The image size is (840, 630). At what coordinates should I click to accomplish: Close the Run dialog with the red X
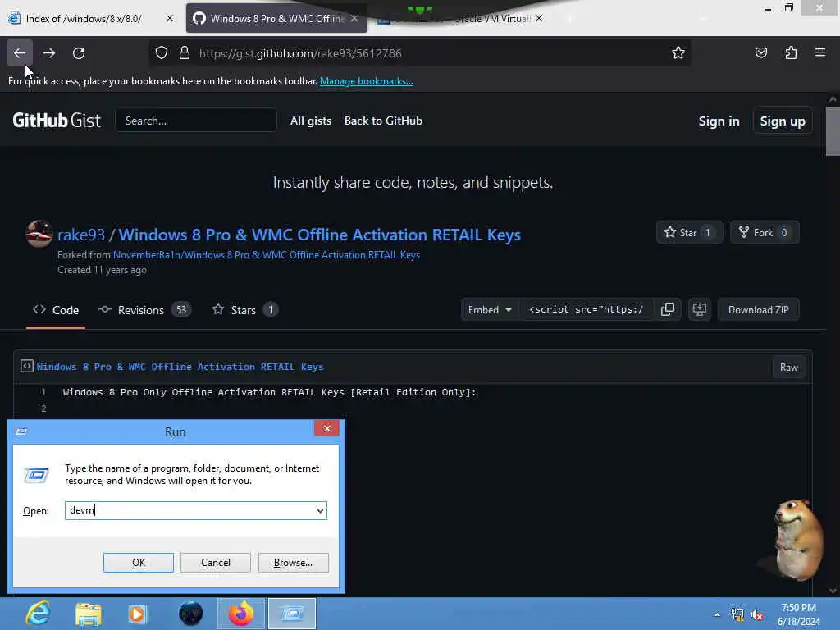326,428
